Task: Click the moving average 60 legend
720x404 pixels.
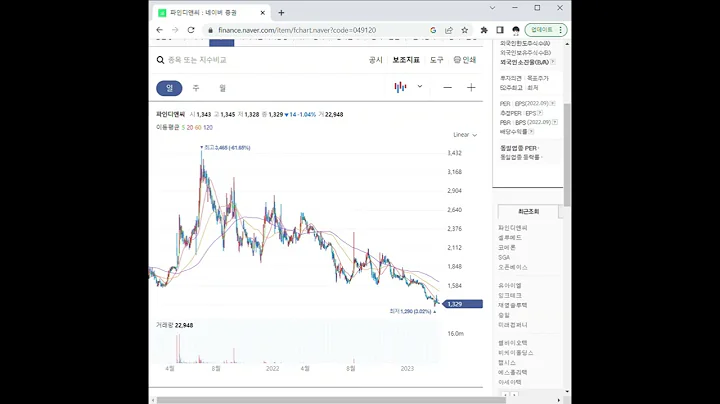Action: pyautogui.click(x=198, y=128)
